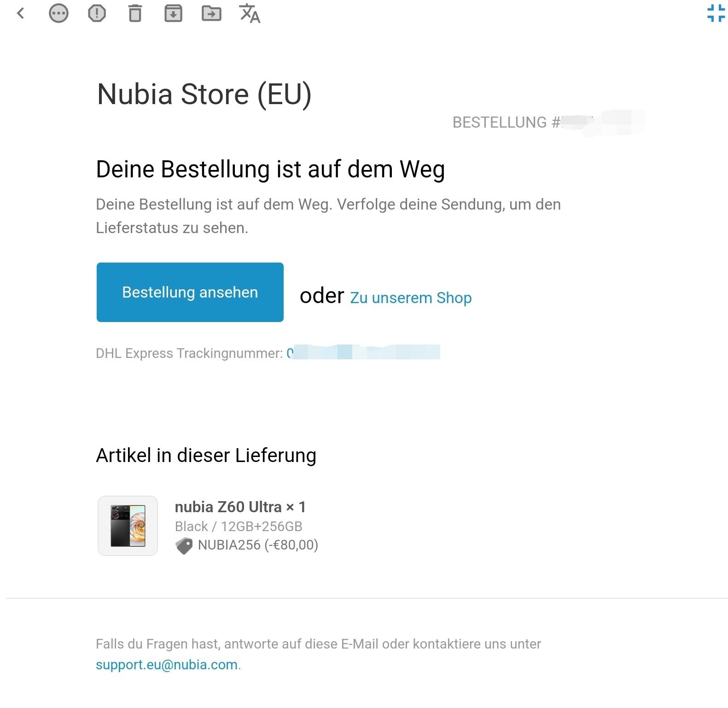Report this email as spam
Image resolution: width=728 pixels, height=708 pixels.
(x=97, y=13)
